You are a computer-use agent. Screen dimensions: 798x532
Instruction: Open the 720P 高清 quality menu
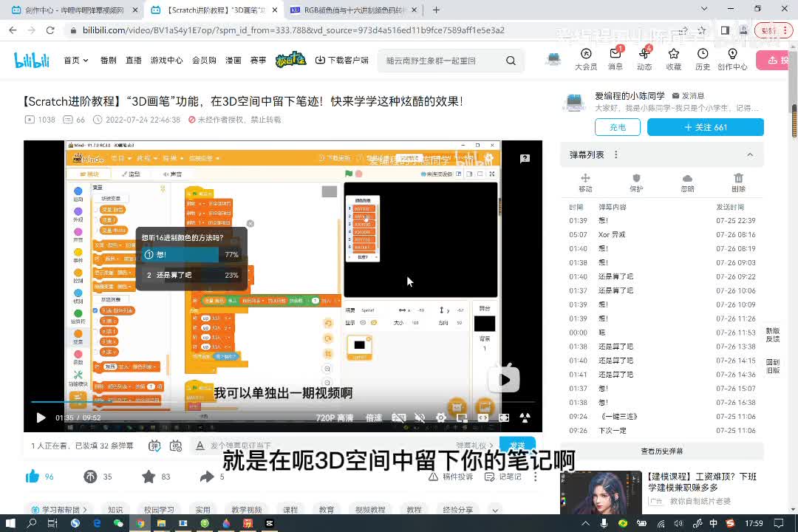[335, 418]
